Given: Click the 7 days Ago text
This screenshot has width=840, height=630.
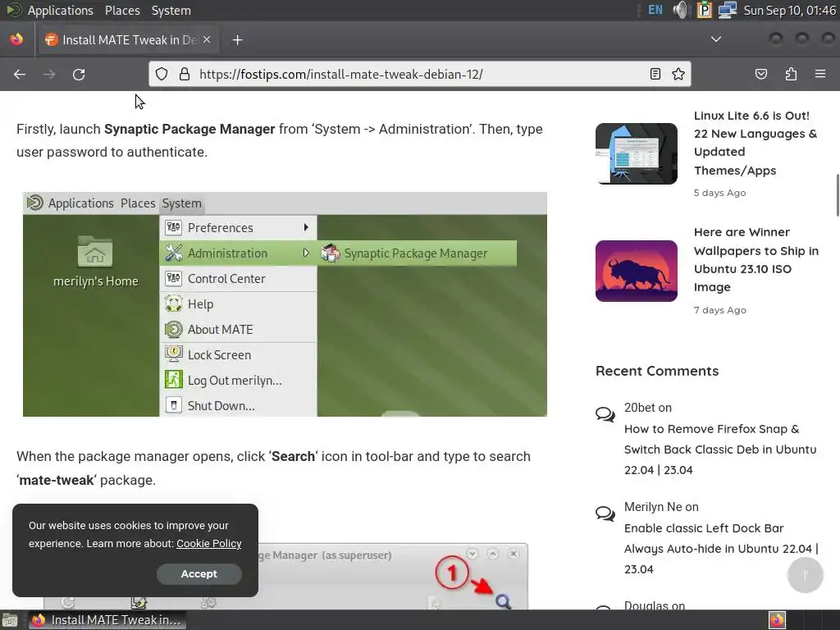Looking at the screenshot, I should pos(719,310).
